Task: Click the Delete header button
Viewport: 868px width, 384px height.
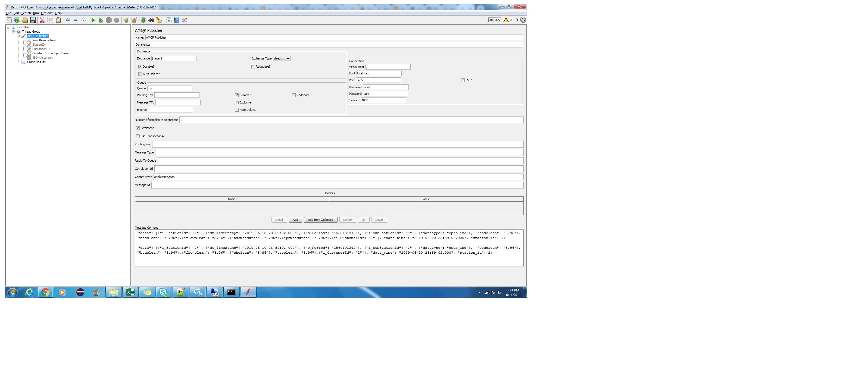Action: point(347,220)
